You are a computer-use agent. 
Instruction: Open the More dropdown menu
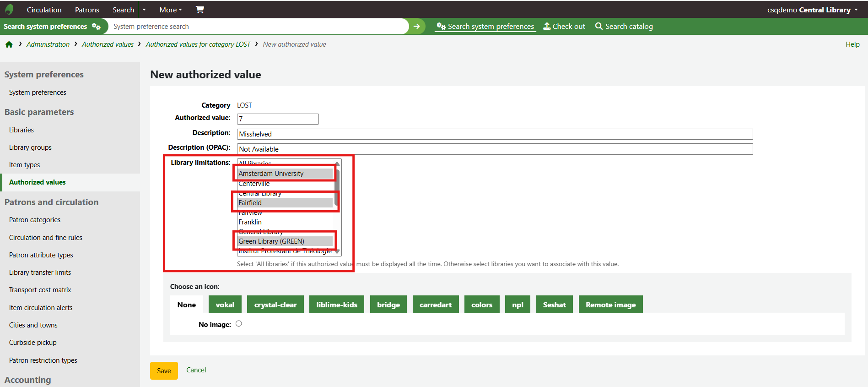(171, 10)
